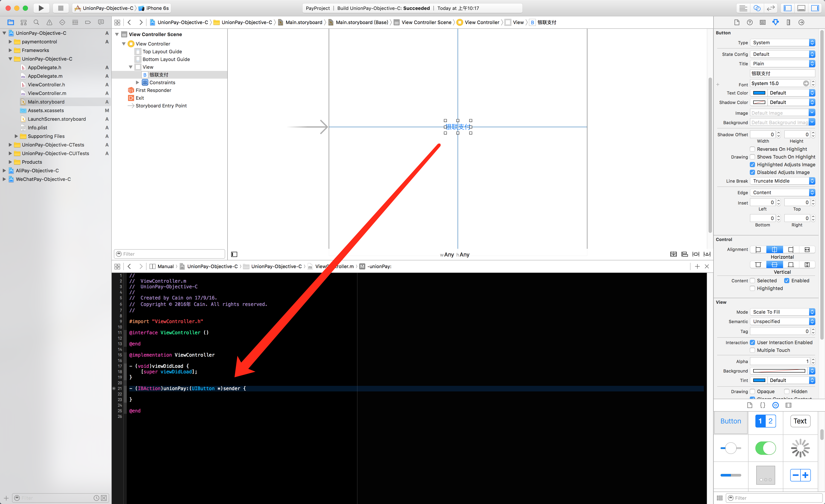This screenshot has width=825, height=504.
Task: Open the Find navigator (magnifier icon)
Action: (36, 22)
